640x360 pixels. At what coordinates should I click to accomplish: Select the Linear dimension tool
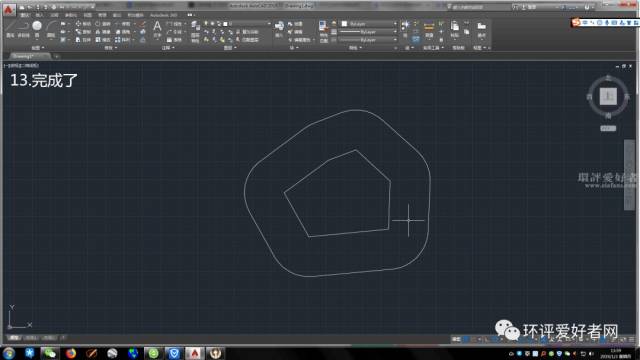(x=174, y=24)
